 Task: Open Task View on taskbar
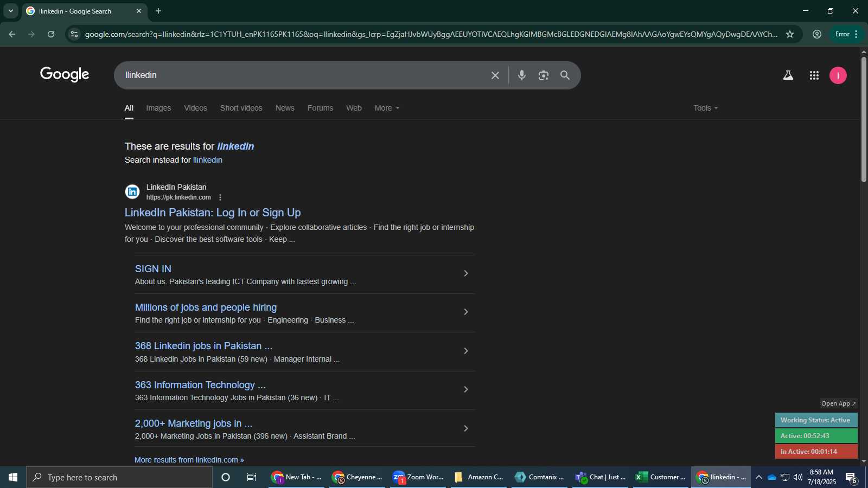pos(252,477)
